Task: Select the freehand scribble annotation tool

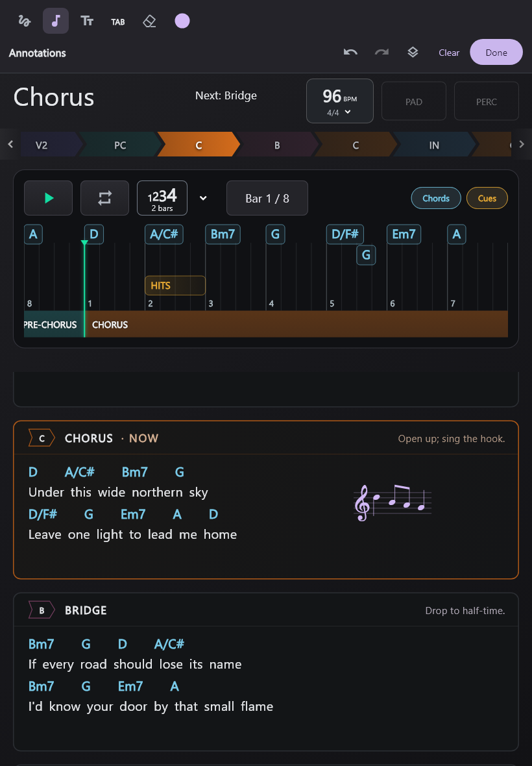Action: pos(25,21)
